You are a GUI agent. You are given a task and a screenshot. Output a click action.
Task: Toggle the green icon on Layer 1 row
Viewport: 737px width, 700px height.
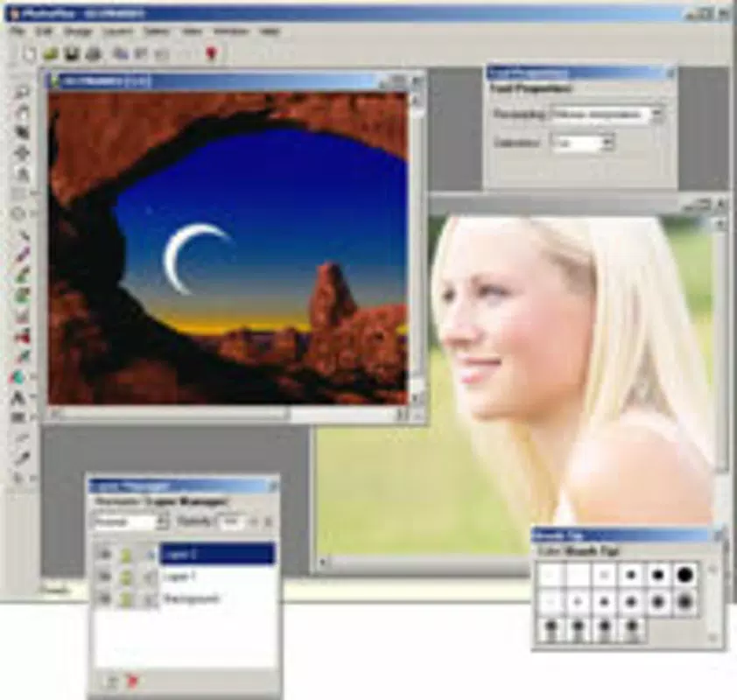point(126,577)
